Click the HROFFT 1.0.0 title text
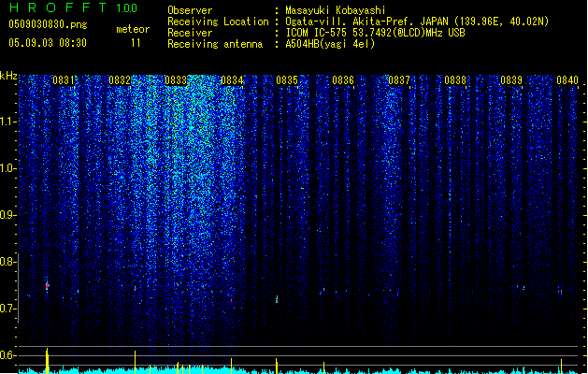 click(x=74, y=7)
